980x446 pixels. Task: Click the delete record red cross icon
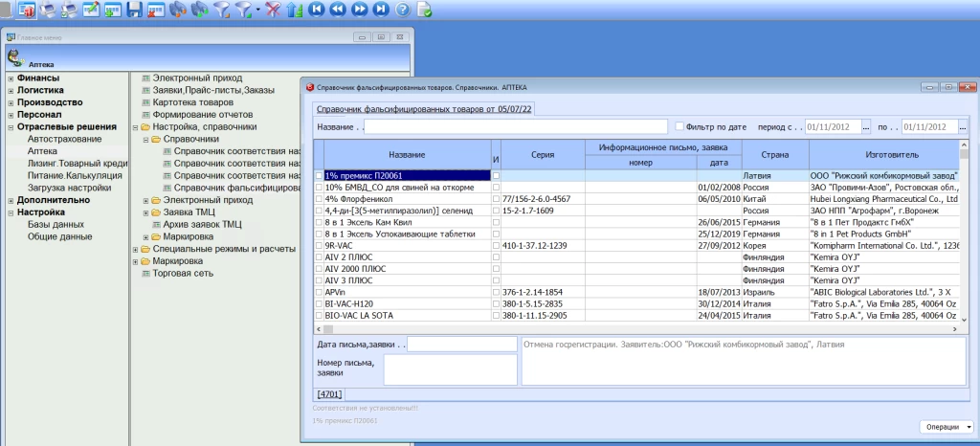point(156,9)
